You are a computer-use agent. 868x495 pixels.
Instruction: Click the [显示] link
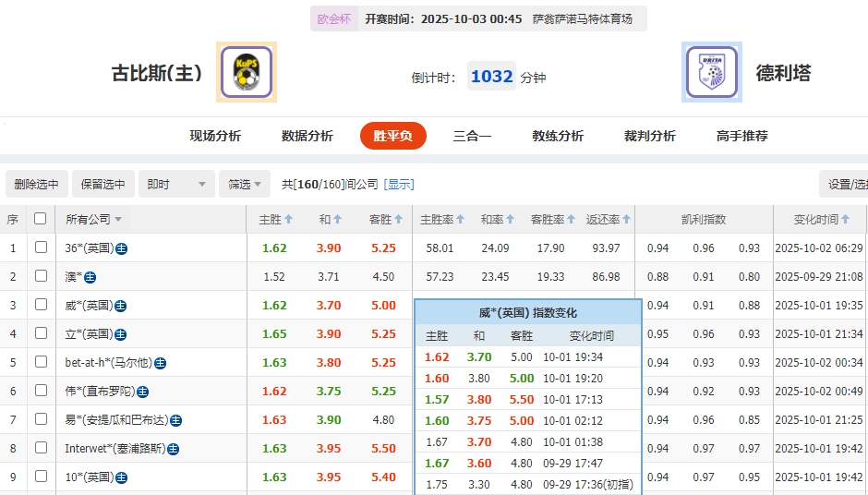[x=399, y=184]
